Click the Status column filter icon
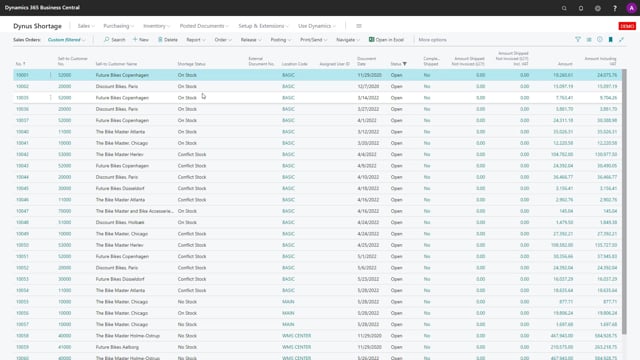This screenshot has height=360, width=640. tap(404, 64)
